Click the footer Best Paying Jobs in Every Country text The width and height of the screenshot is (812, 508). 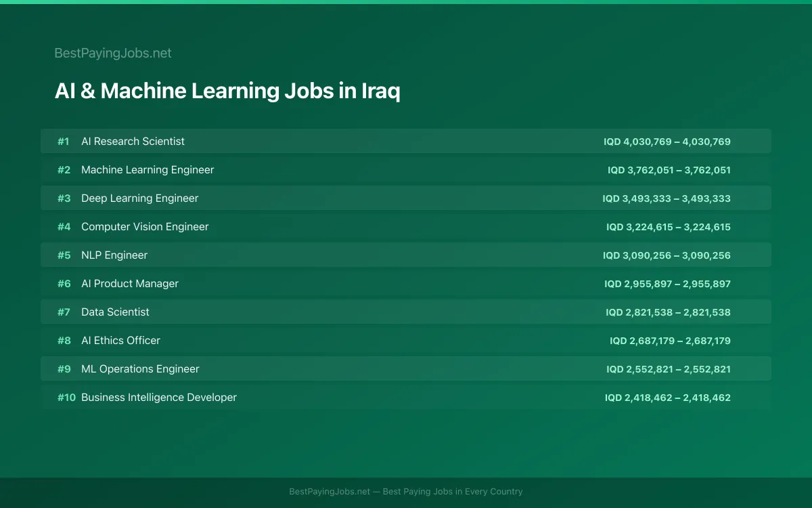(453, 492)
